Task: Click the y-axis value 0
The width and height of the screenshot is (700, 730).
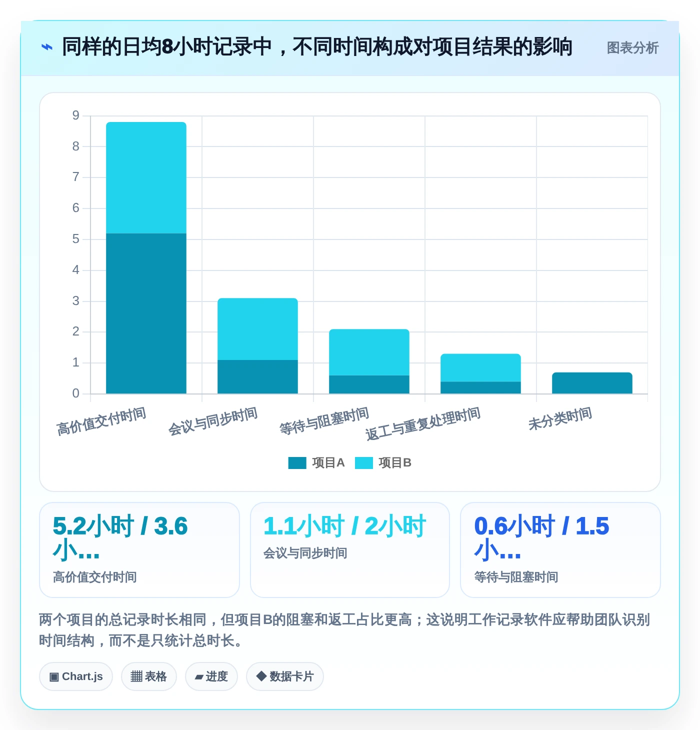Action: 75,393
